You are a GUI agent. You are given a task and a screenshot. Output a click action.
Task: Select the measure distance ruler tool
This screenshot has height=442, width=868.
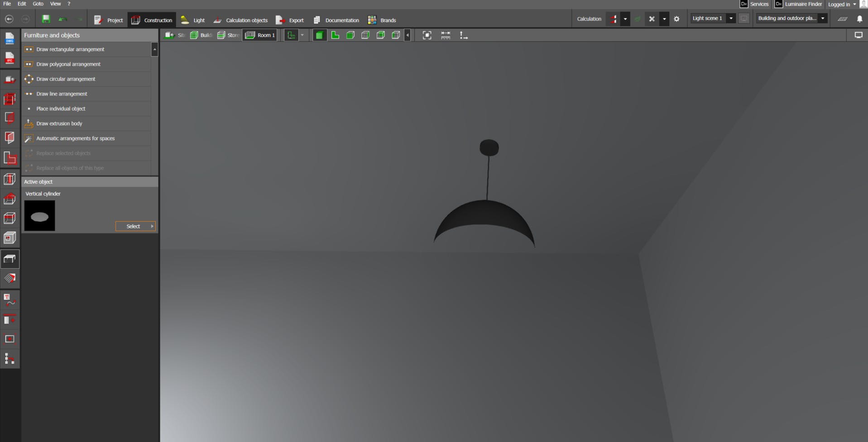446,35
